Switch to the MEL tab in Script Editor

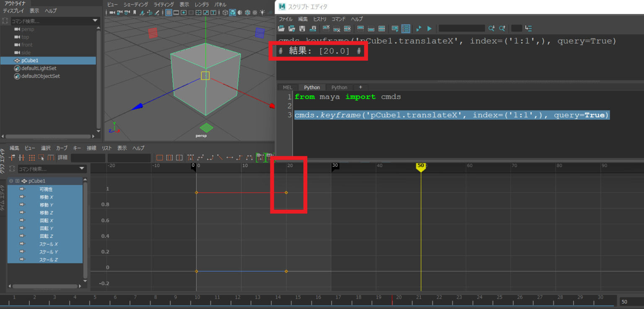(x=288, y=87)
